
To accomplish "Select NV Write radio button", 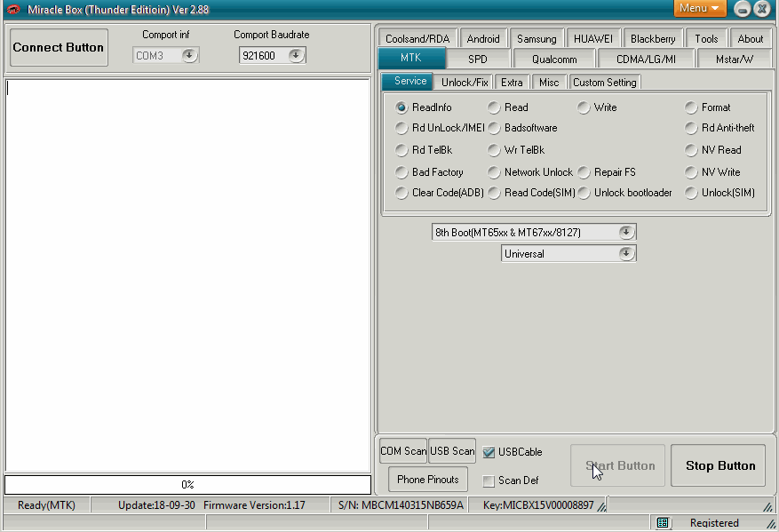I will pos(691,172).
